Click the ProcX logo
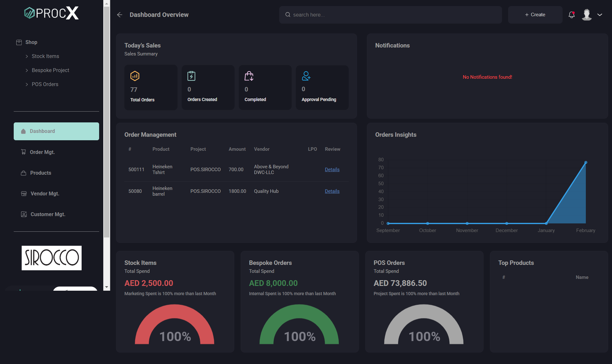Image resolution: width=612 pixels, height=364 pixels. coord(51,13)
